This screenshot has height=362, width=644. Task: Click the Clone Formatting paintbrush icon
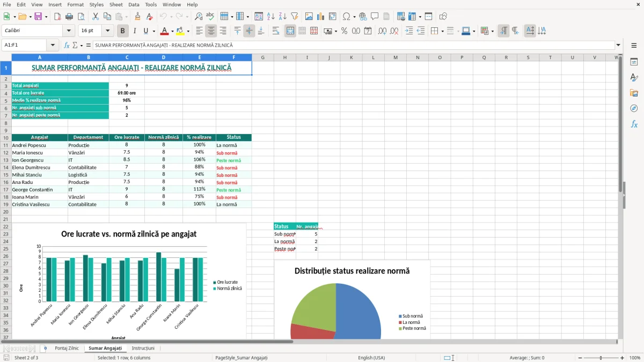coord(138,17)
